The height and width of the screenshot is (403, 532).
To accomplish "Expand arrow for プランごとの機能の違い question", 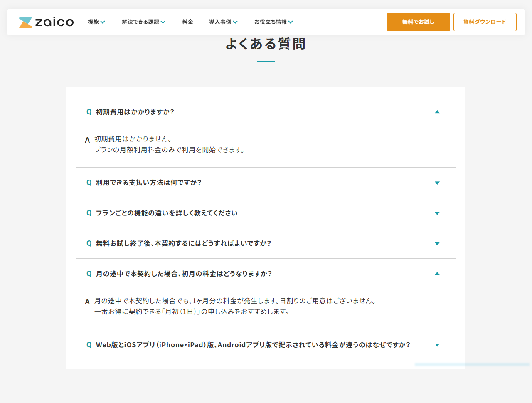I will [437, 213].
